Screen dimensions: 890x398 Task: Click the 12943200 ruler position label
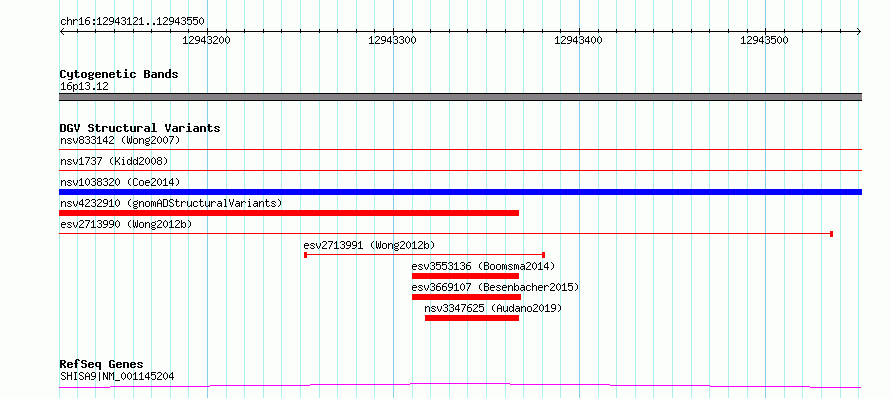207,40
